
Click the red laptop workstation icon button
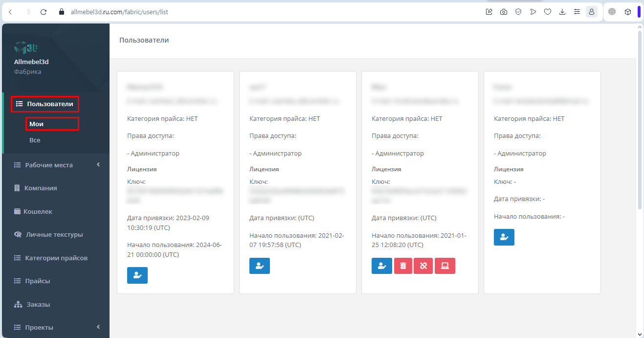pos(445,266)
